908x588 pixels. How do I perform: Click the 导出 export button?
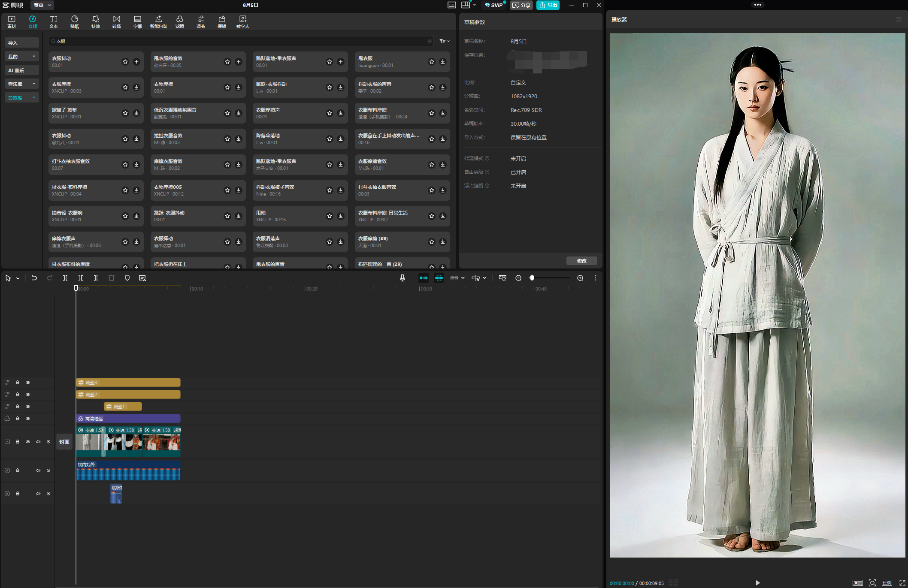click(548, 5)
